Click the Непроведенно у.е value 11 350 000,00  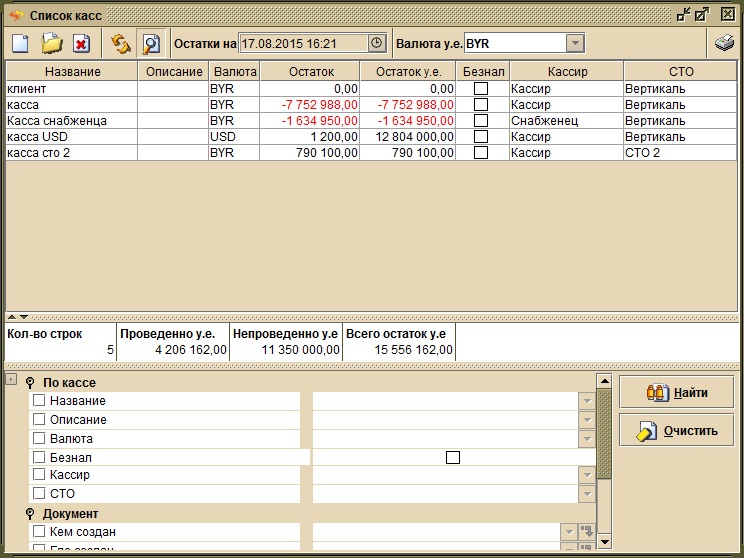pyautogui.click(x=300, y=350)
